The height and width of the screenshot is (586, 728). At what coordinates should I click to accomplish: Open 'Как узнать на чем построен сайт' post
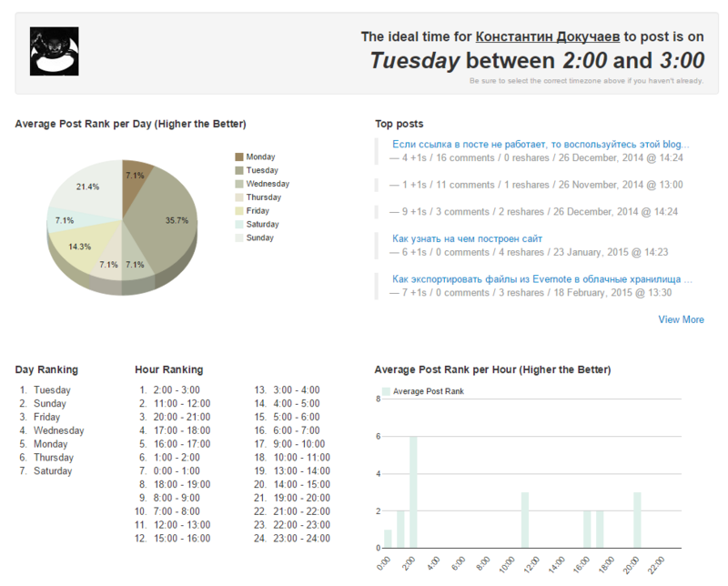click(467, 238)
